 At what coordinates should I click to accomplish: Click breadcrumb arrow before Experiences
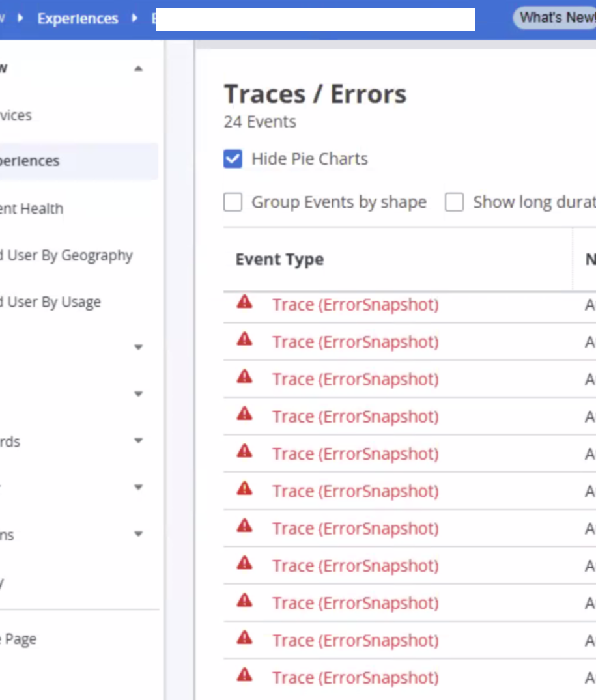tap(21, 18)
